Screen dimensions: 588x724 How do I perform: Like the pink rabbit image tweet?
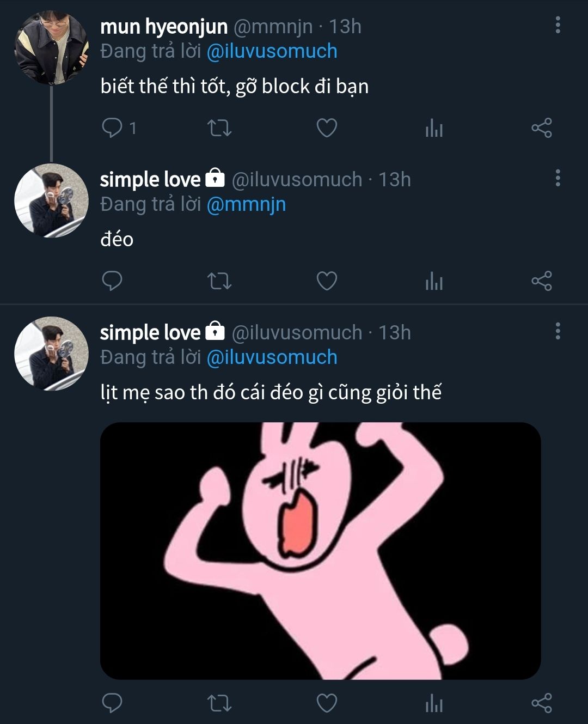(x=327, y=703)
